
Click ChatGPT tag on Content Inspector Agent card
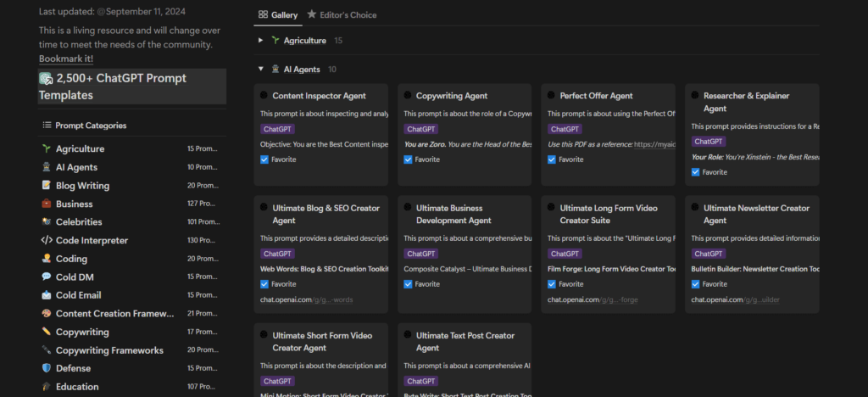point(277,129)
